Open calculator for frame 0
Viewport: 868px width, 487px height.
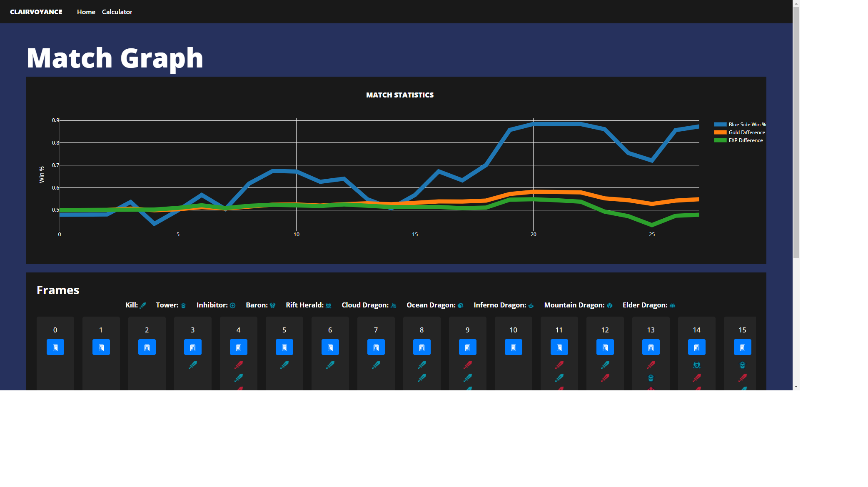(55, 347)
